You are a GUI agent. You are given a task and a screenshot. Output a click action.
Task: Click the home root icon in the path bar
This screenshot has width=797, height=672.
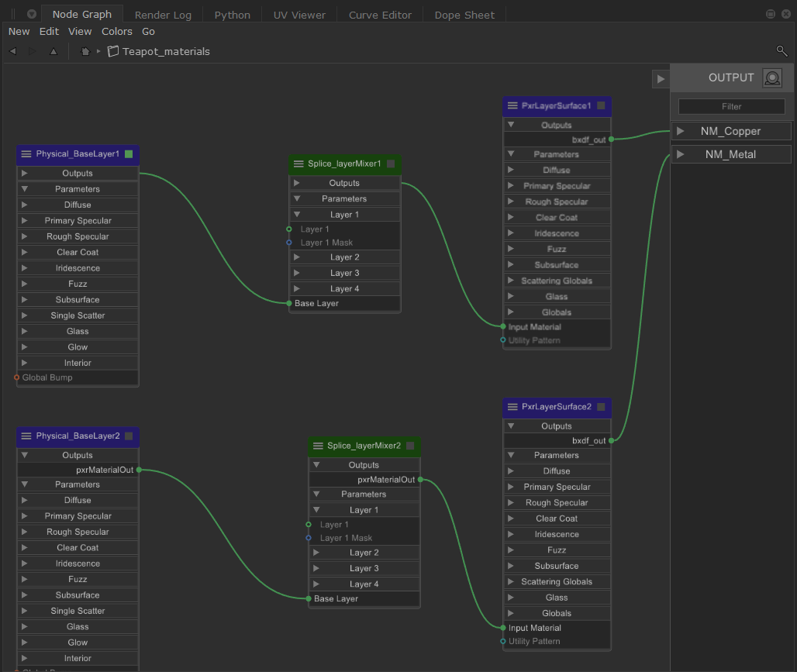(x=85, y=51)
